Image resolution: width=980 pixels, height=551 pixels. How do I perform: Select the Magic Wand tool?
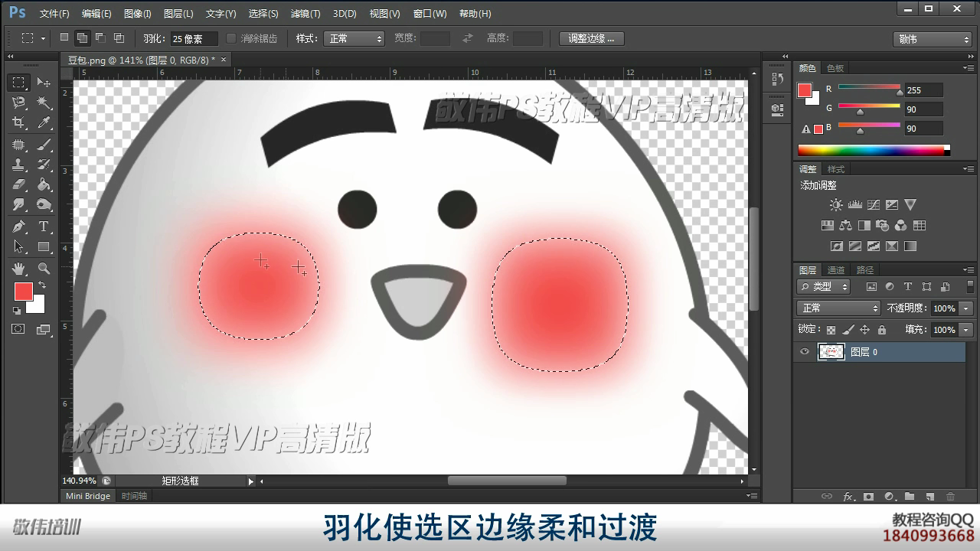pyautogui.click(x=44, y=103)
